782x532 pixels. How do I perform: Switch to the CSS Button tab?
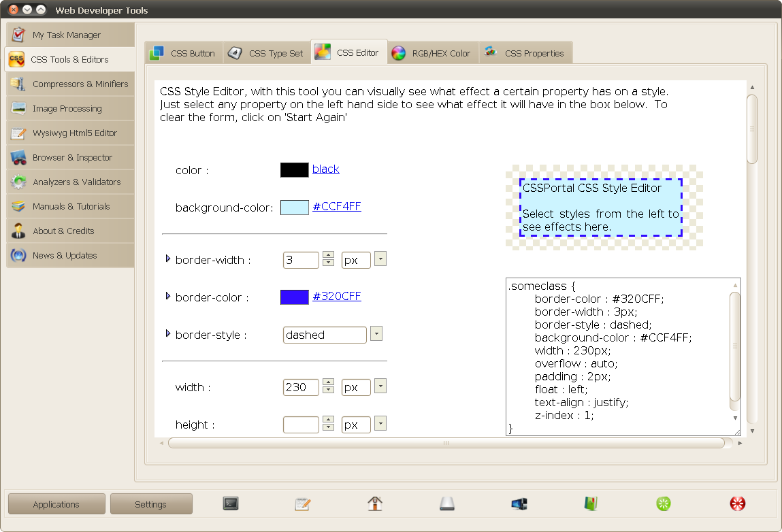(184, 53)
